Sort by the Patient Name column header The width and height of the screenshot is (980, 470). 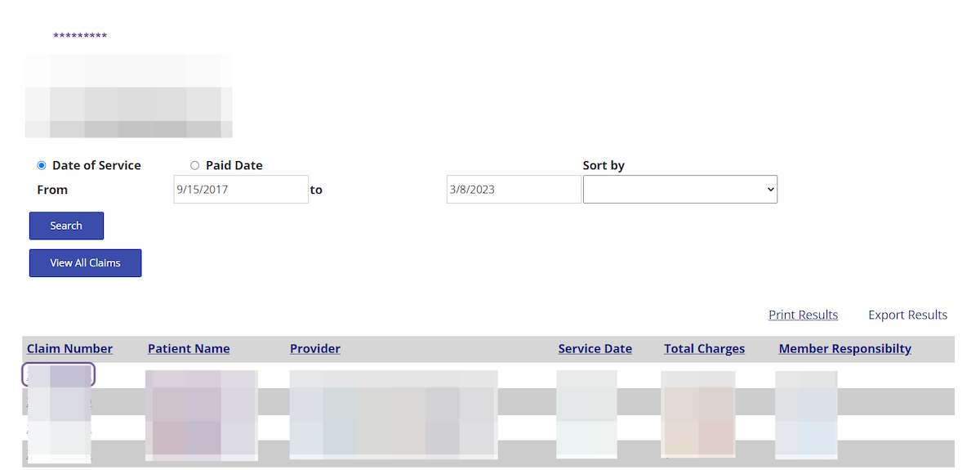point(189,348)
